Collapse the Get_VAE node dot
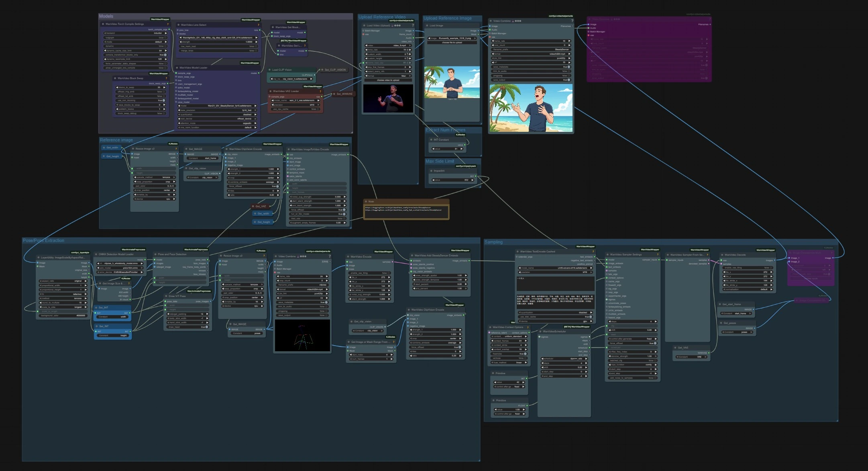This screenshot has width=868, height=471. pos(675,348)
